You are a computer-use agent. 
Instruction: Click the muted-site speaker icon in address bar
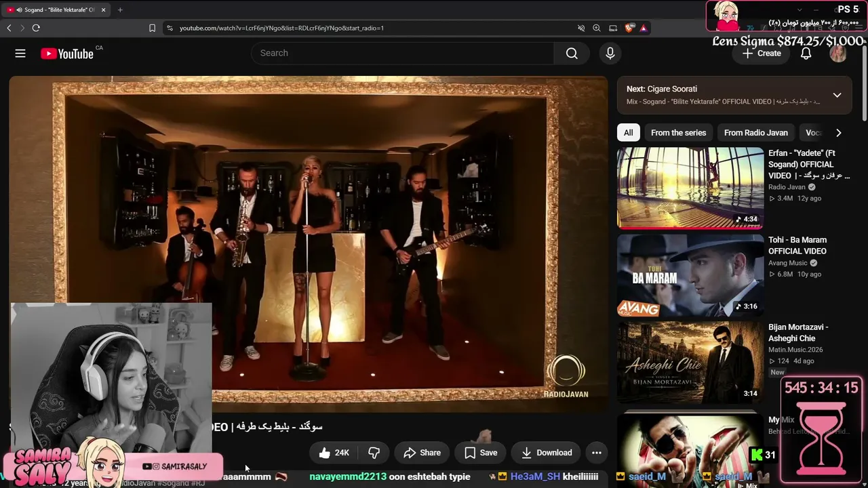pyautogui.click(x=581, y=28)
